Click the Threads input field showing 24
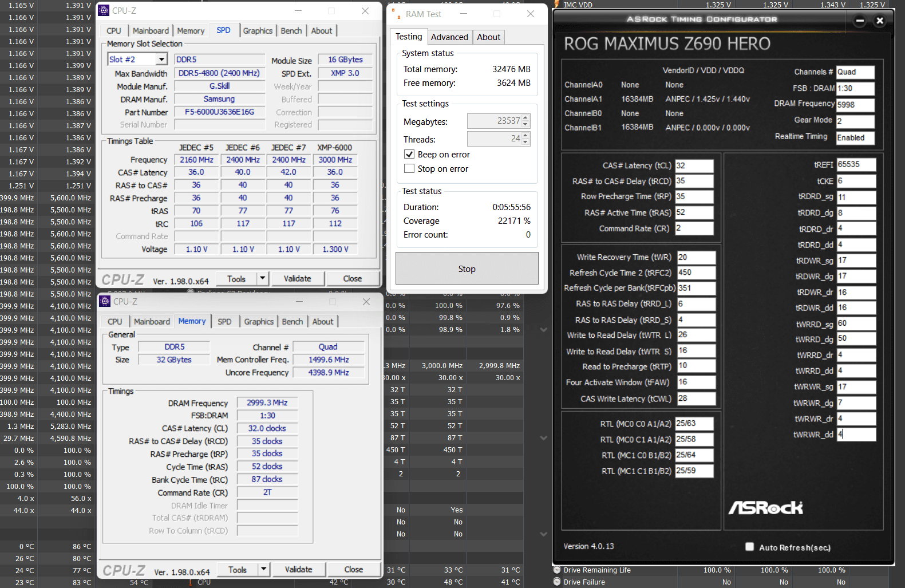Viewport: 905px width, 588px height. [495, 139]
